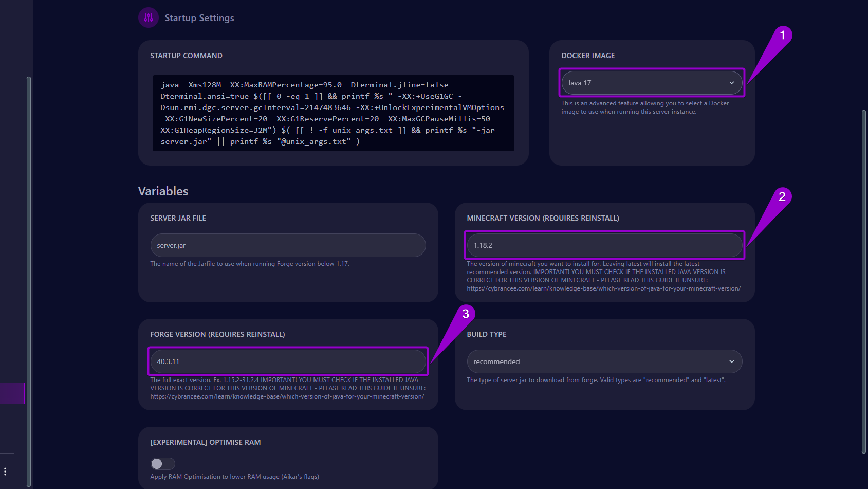Click the Startup Settings sliders icon
Screen dimensions: 868x489
click(x=148, y=17)
